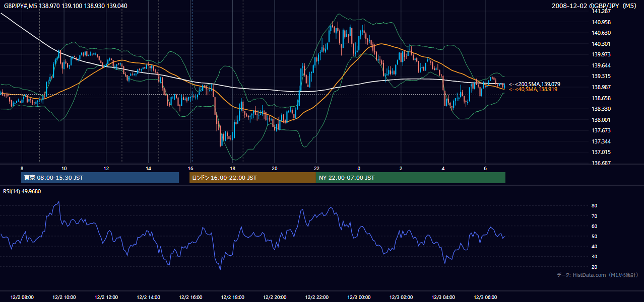Click the 138.330 price axis value
This screenshot has height=302, width=644.
tap(600, 109)
